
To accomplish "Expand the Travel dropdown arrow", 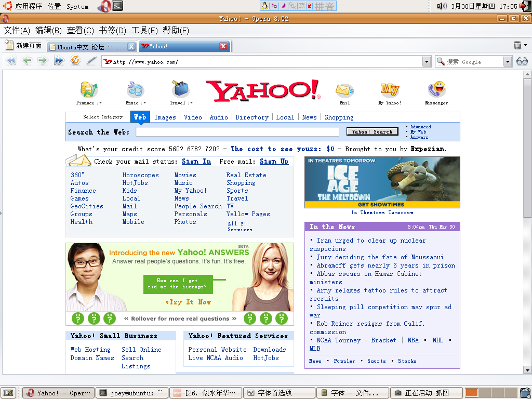I will tap(191, 103).
